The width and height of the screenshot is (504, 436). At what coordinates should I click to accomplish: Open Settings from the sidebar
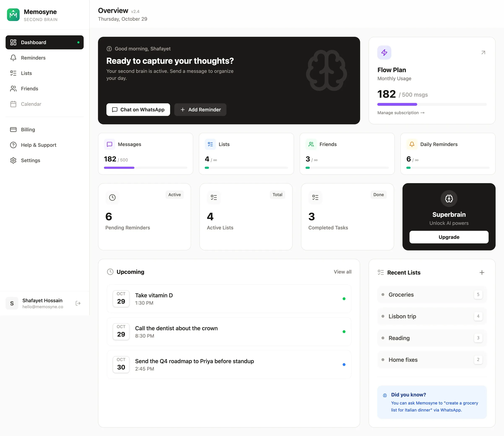[45, 160]
